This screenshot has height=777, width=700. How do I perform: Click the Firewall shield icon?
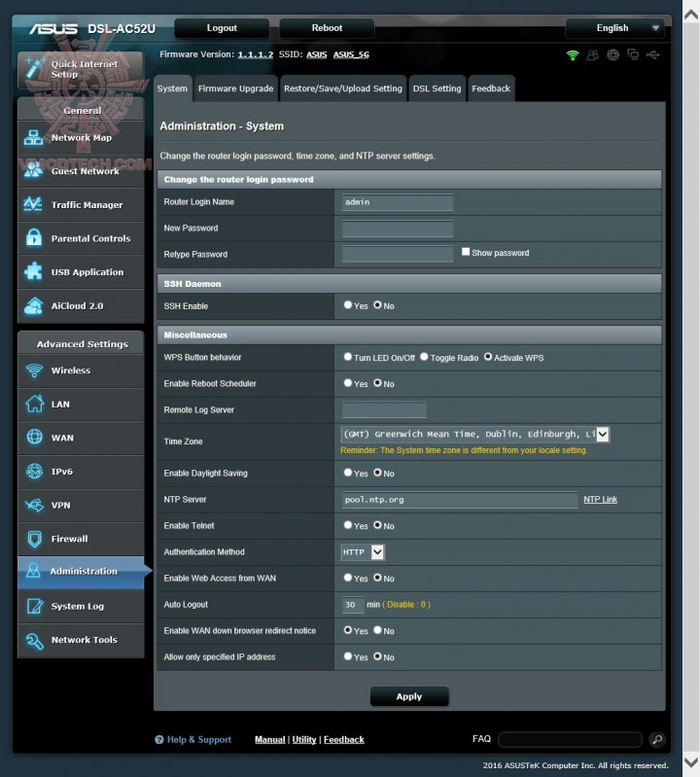[34, 539]
